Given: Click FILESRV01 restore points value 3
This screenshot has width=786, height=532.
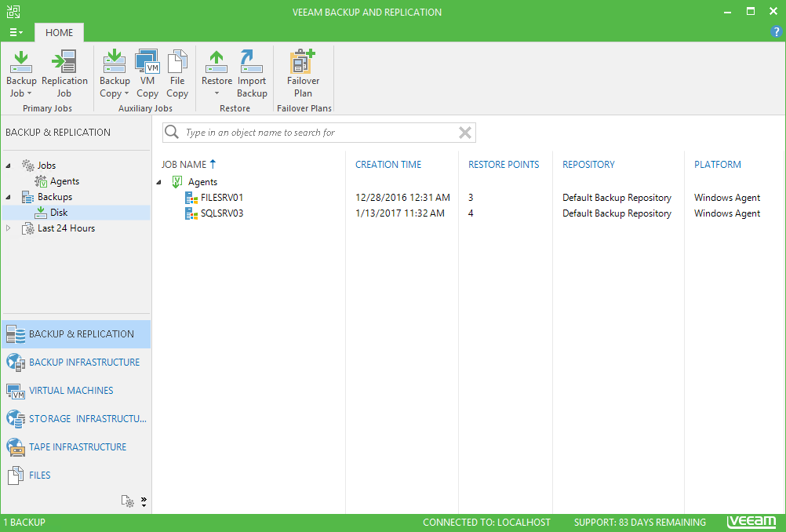Looking at the screenshot, I should (x=471, y=198).
